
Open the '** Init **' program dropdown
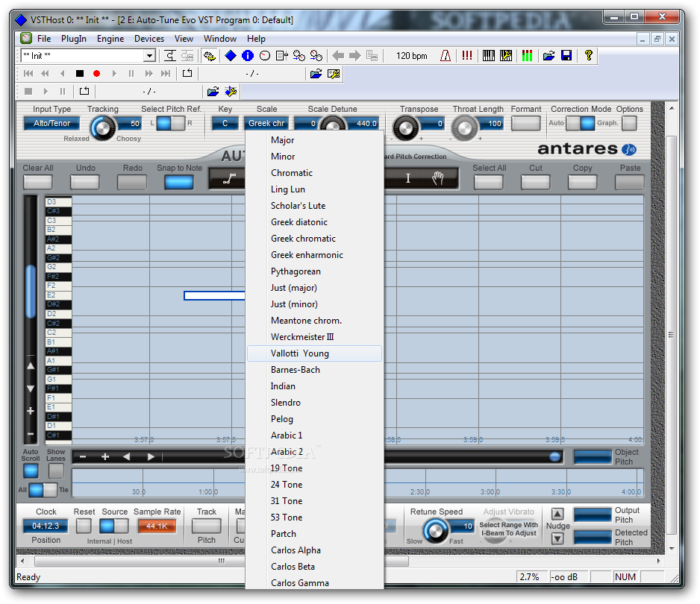[149, 56]
